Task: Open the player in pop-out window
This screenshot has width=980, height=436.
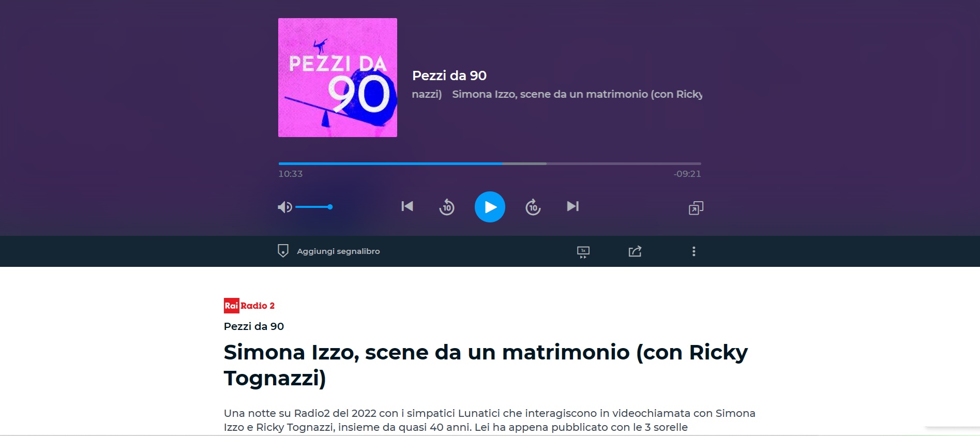Action: (696, 208)
